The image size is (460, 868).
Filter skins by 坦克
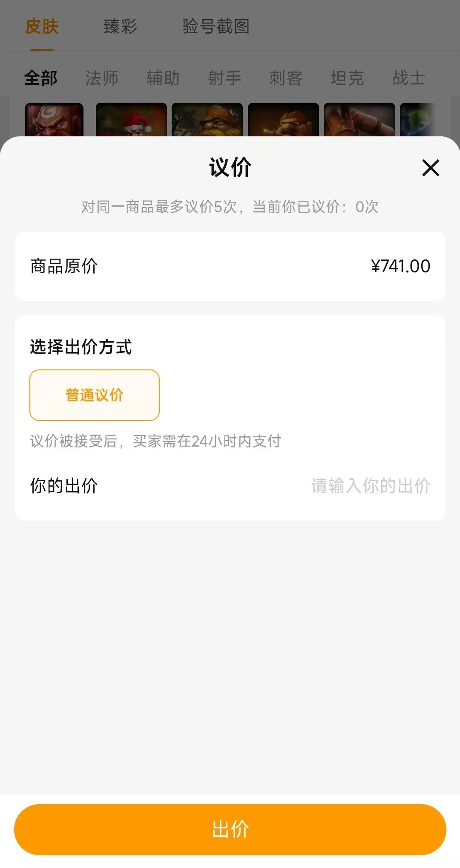click(347, 78)
